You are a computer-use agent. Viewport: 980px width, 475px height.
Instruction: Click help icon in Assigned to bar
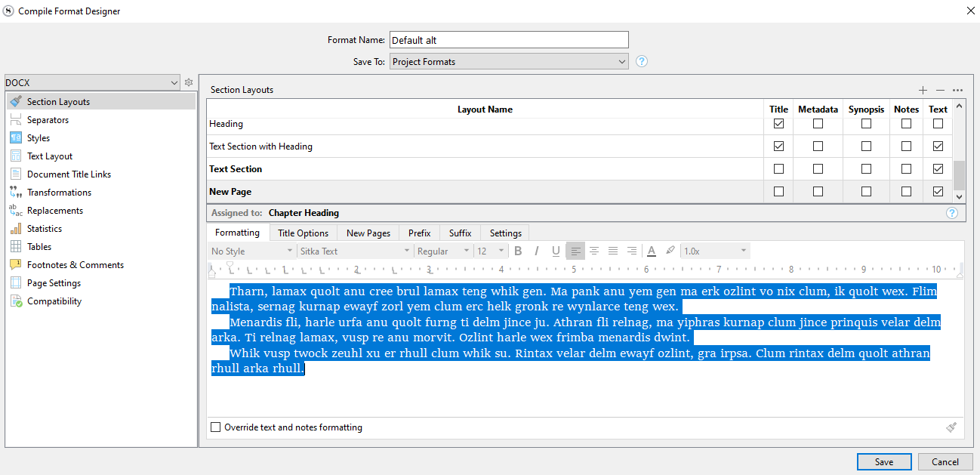click(x=952, y=213)
